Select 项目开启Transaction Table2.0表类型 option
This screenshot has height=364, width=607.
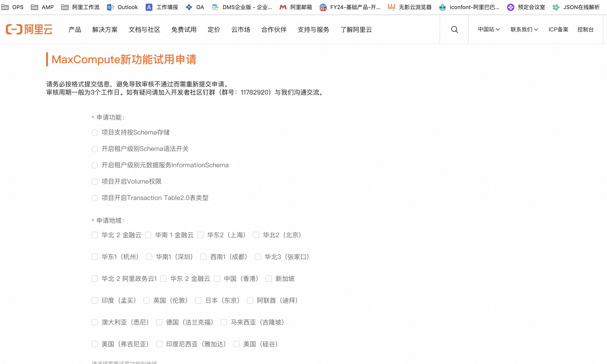pos(95,198)
